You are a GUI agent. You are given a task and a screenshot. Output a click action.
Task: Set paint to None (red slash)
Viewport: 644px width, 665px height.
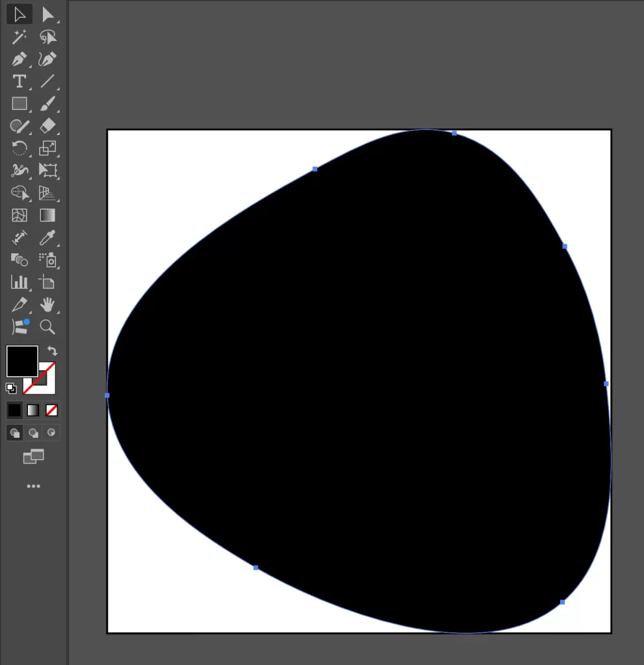pyautogui.click(x=52, y=410)
